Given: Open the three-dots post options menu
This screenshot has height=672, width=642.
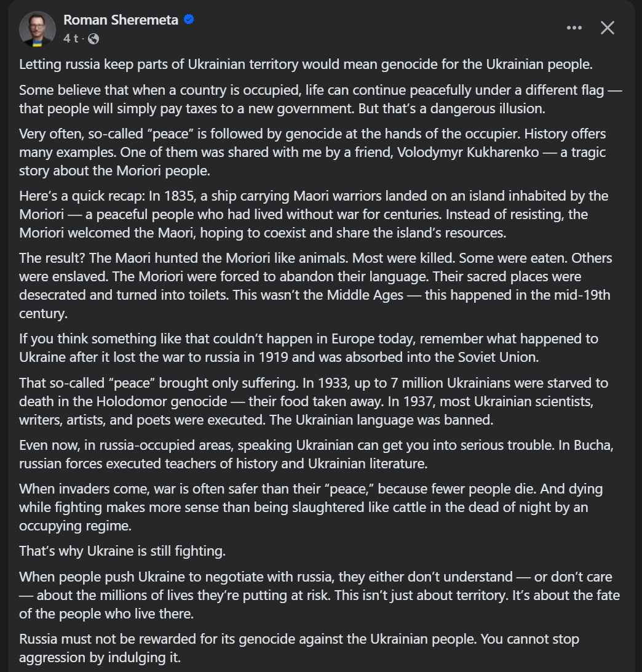Looking at the screenshot, I should (x=574, y=28).
